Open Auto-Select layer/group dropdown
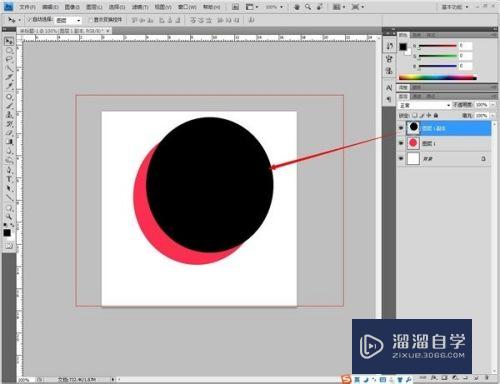The height and width of the screenshot is (384, 500). point(68,20)
